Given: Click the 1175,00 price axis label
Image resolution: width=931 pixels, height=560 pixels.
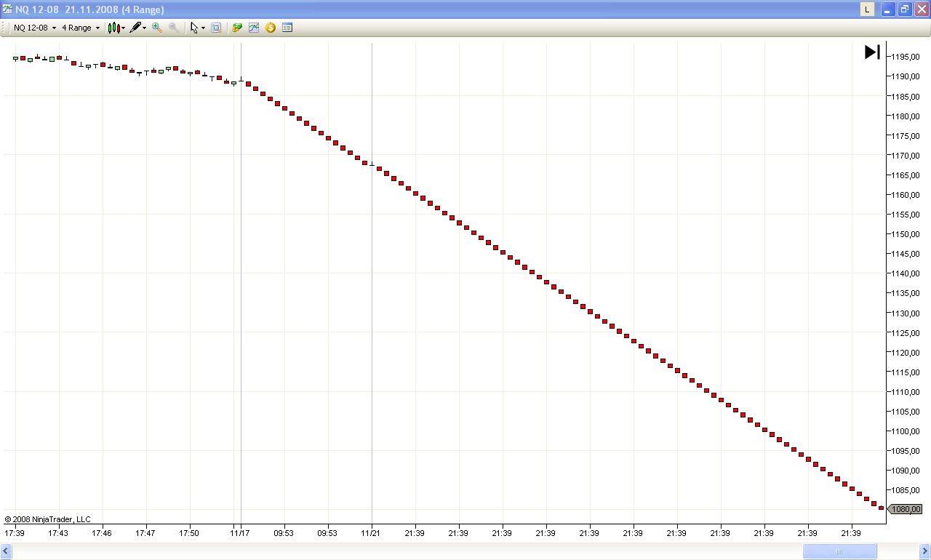Looking at the screenshot, I should point(906,136).
